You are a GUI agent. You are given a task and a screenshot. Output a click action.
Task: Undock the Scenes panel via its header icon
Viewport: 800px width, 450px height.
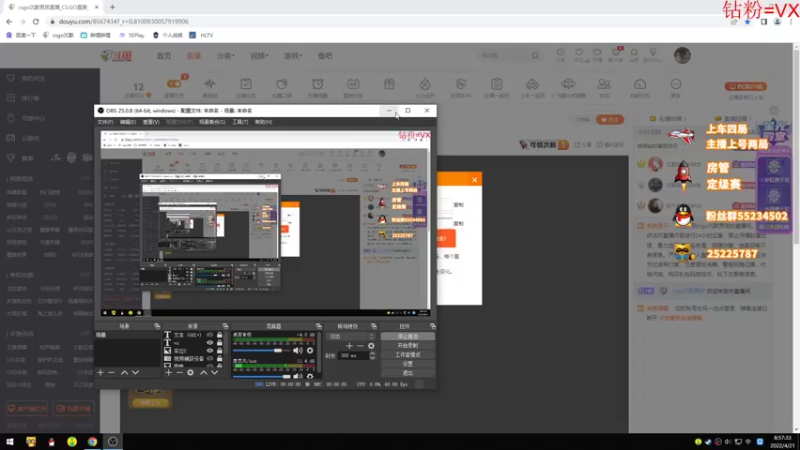[157, 326]
